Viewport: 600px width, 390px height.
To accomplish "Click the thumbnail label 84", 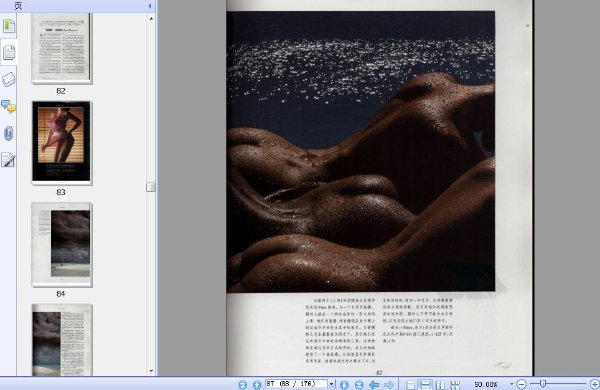I will coord(61,294).
